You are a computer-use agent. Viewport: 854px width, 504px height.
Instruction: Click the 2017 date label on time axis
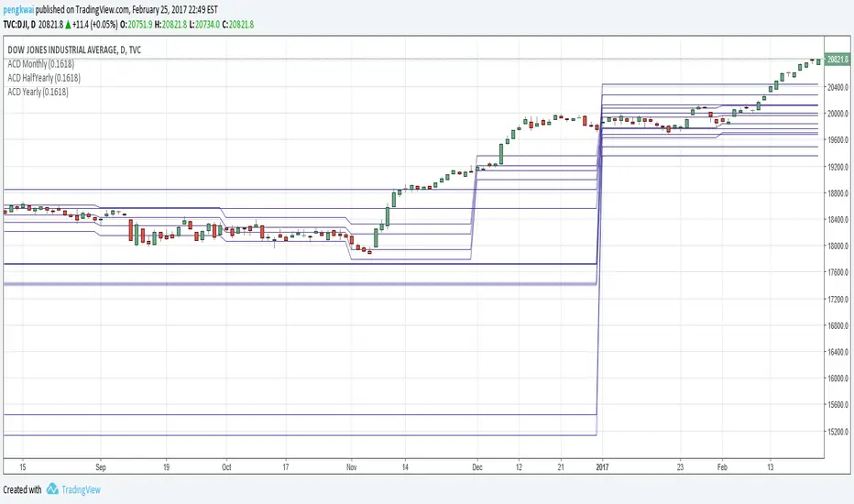point(602,467)
